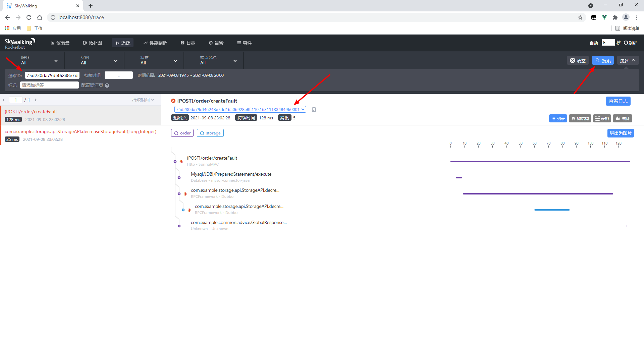Open a new browser tab
This screenshot has width=644, height=337.
[x=91, y=6]
